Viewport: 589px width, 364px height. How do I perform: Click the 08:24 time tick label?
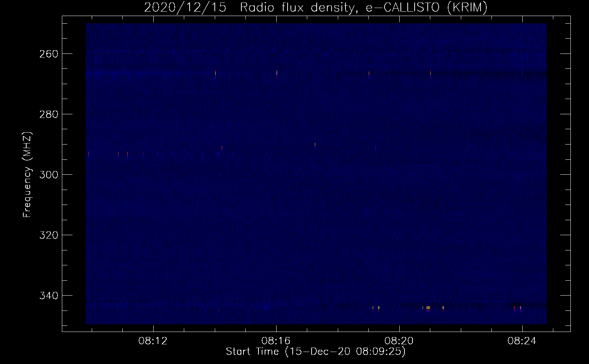(522, 341)
